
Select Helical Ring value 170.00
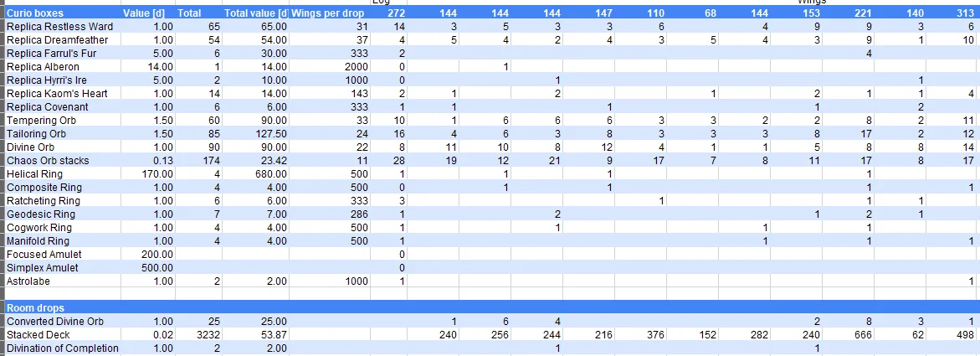pos(158,174)
